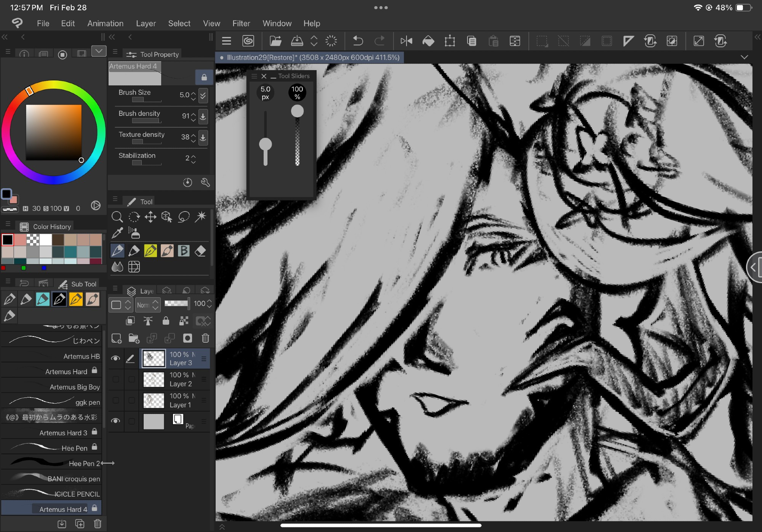Screen dimensions: 762x532
Task: Toggle the Lock layer padlock
Action: tap(166, 320)
